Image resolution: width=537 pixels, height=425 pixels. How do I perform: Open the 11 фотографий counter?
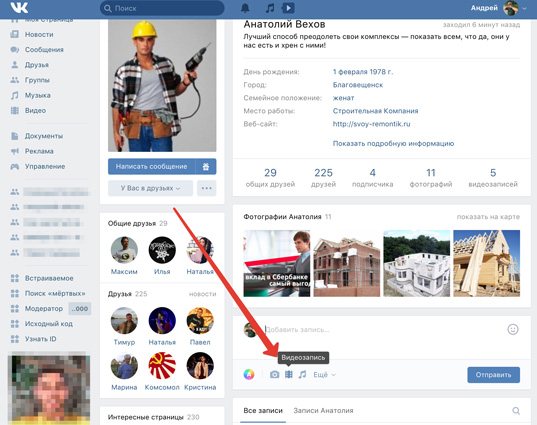click(431, 177)
